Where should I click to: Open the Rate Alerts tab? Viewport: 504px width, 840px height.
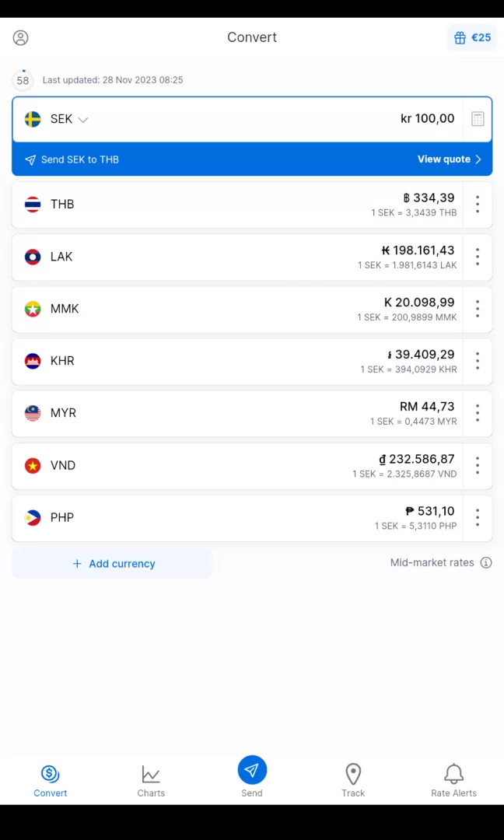pyautogui.click(x=453, y=780)
